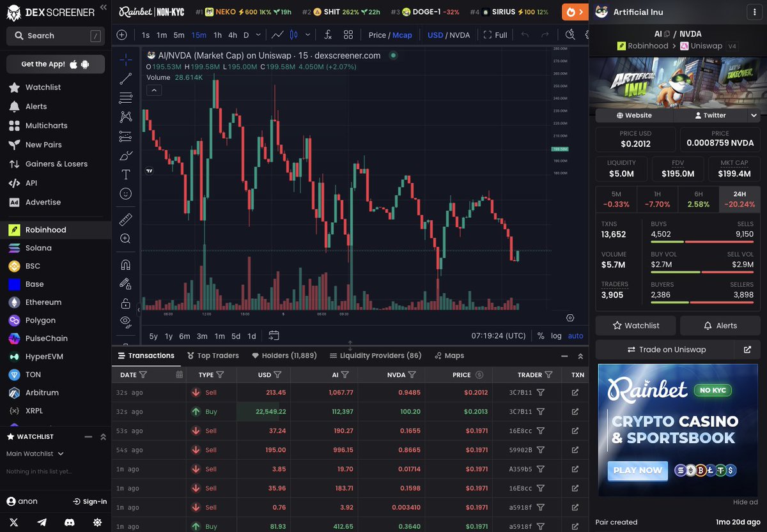The width and height of the screenshot is (767, 532).
Task: Click Get the App button
Action: click(56, 64)
